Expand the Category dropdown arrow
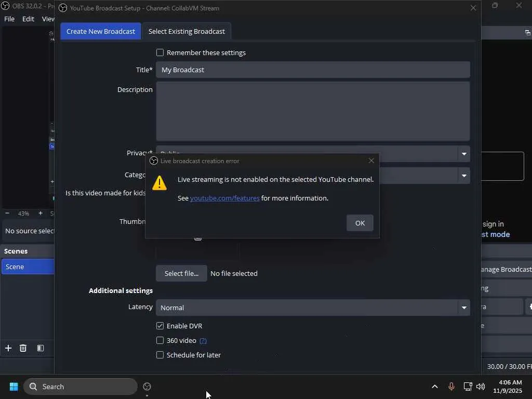532x399 pixels. click(464, 176)
